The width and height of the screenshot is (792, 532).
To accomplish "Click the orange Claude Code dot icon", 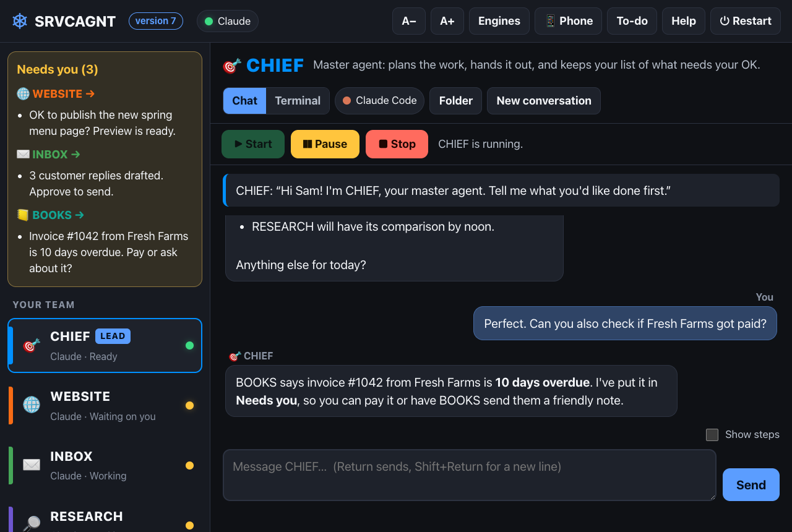I will tap(346, 101).
